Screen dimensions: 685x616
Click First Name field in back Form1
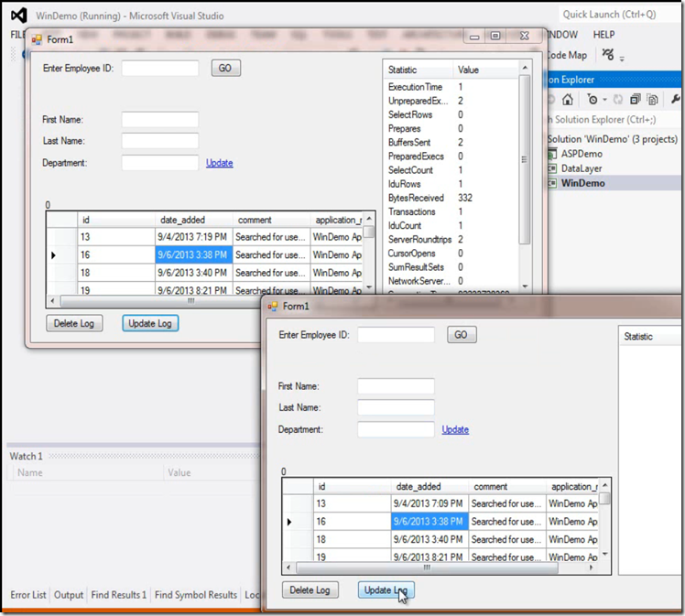point(160,119)
